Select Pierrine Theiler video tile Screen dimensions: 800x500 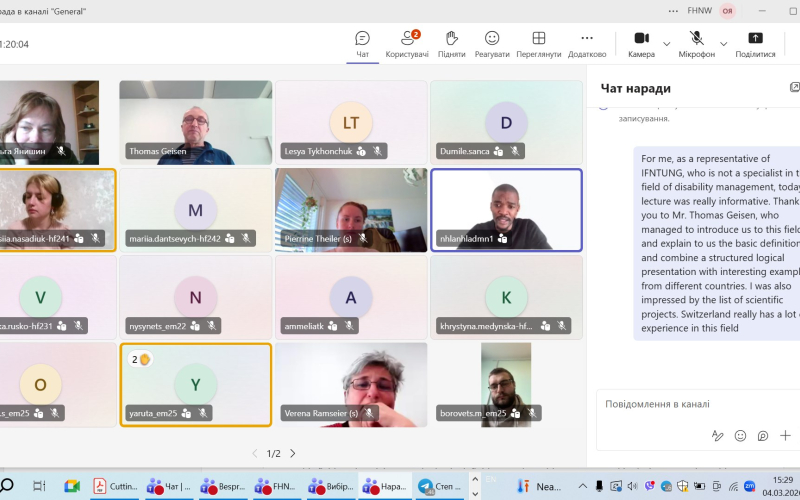(x=351, y=210)
